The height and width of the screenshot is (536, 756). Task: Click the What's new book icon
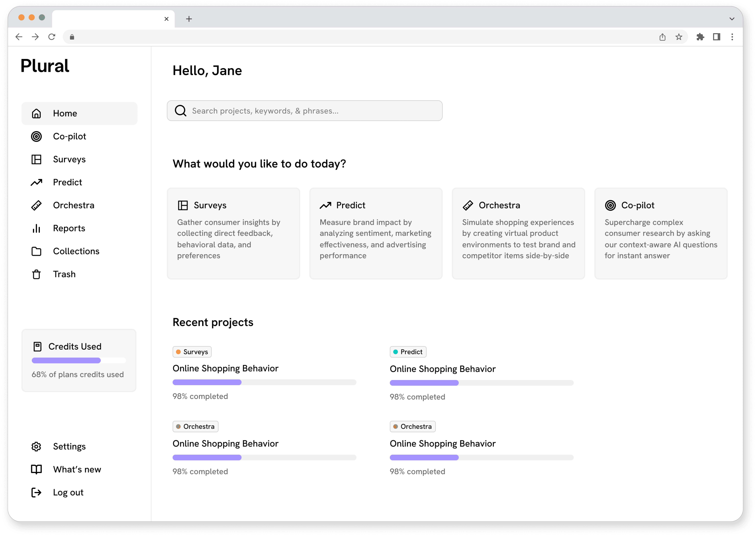(36, 469)
